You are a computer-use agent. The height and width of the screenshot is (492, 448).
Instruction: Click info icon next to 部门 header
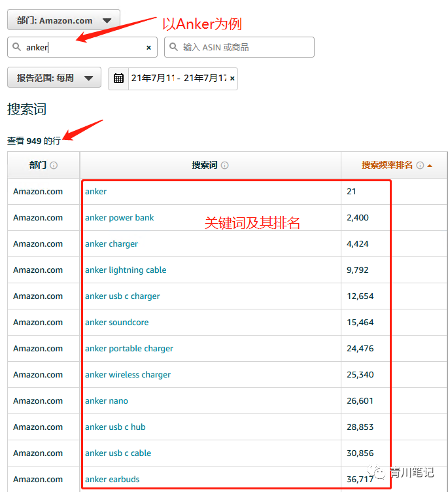pos(54,166)
